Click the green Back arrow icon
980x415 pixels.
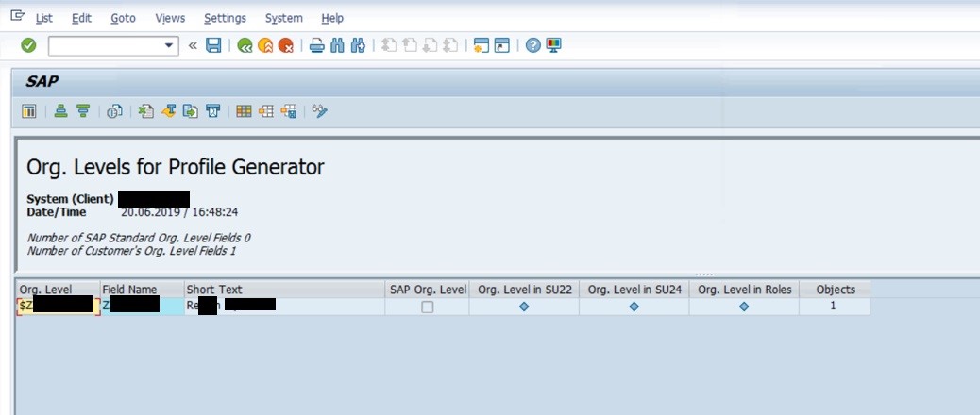[245, 45]
